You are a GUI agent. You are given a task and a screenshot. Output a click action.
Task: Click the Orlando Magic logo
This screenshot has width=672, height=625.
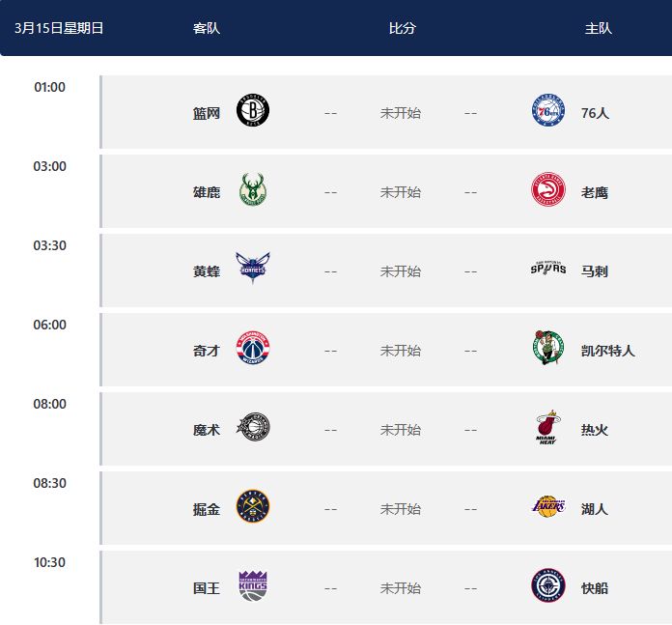click(253, 427)
